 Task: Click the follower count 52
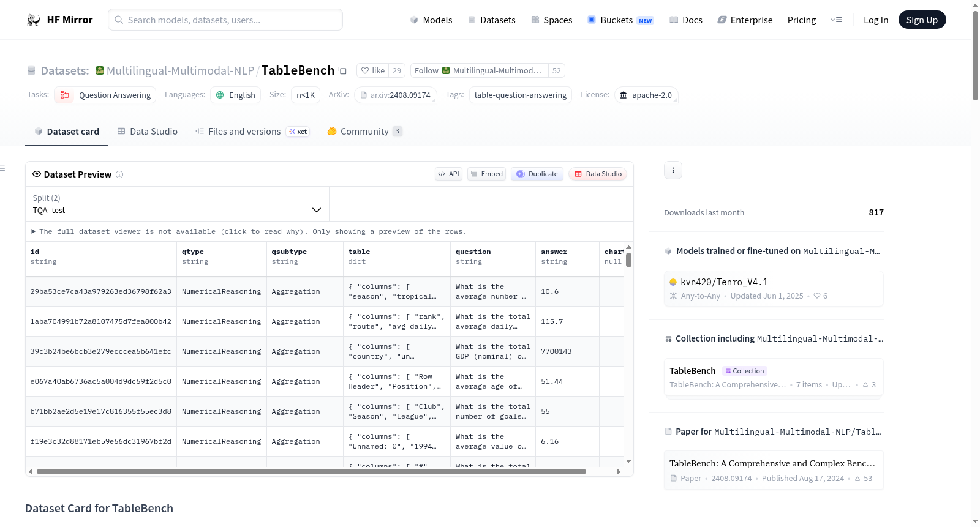pyautogui.click(x=557, y=71)
